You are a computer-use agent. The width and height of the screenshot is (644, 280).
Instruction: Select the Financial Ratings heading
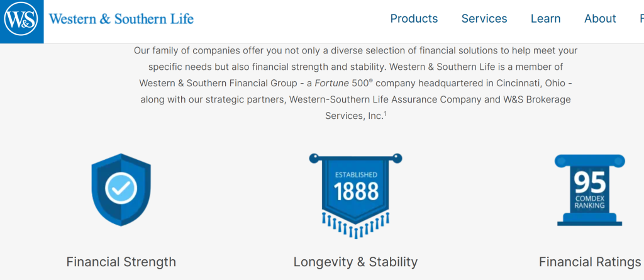tap(590, 262)
